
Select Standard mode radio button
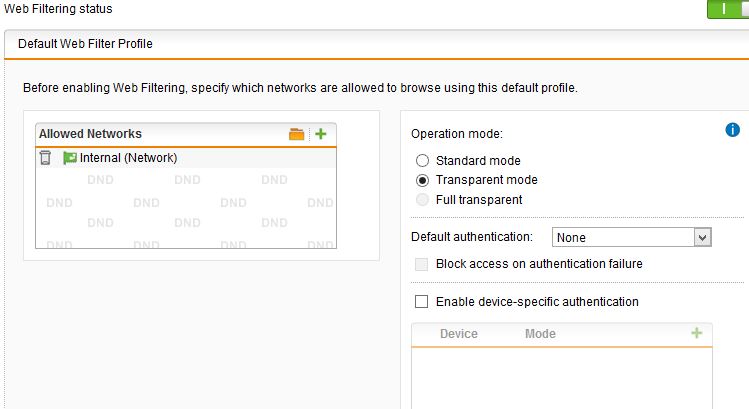(422, 161)
